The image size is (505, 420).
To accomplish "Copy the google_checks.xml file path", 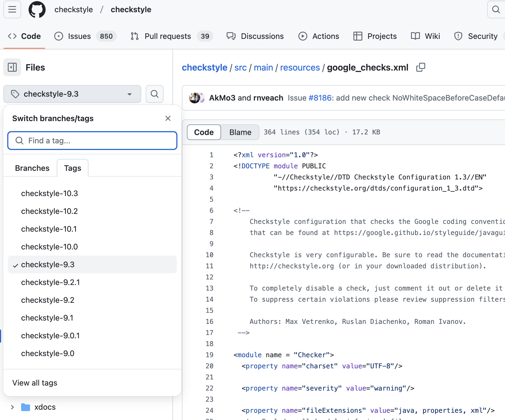I will [x=420, y=67].
